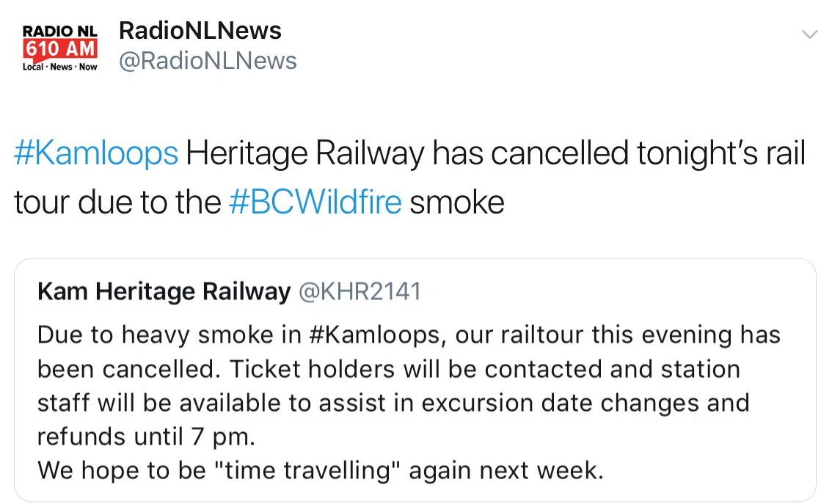Click the @KHR2141 handle in quoted tweet

[x=360, y=292]
